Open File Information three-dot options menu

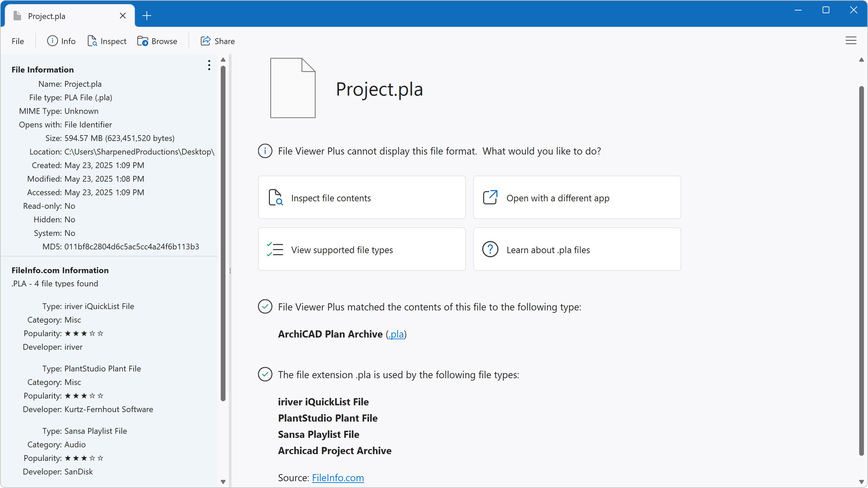click(x=209, y=65)
